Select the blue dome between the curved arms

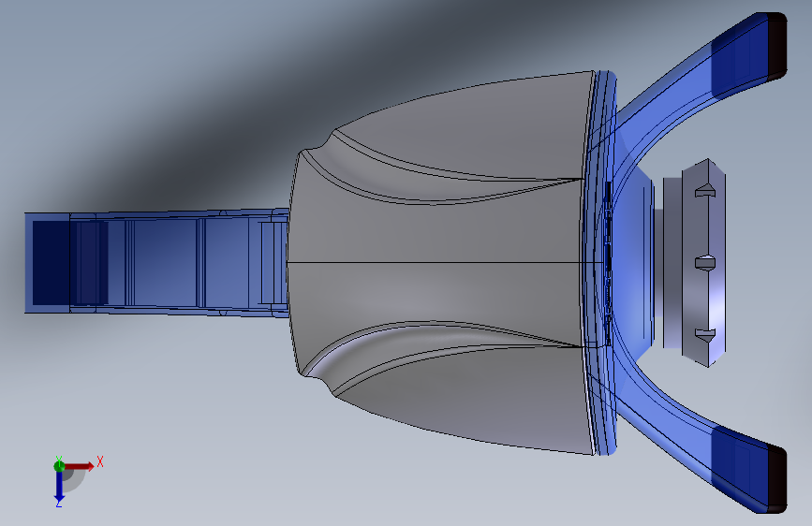click(633, 263)
